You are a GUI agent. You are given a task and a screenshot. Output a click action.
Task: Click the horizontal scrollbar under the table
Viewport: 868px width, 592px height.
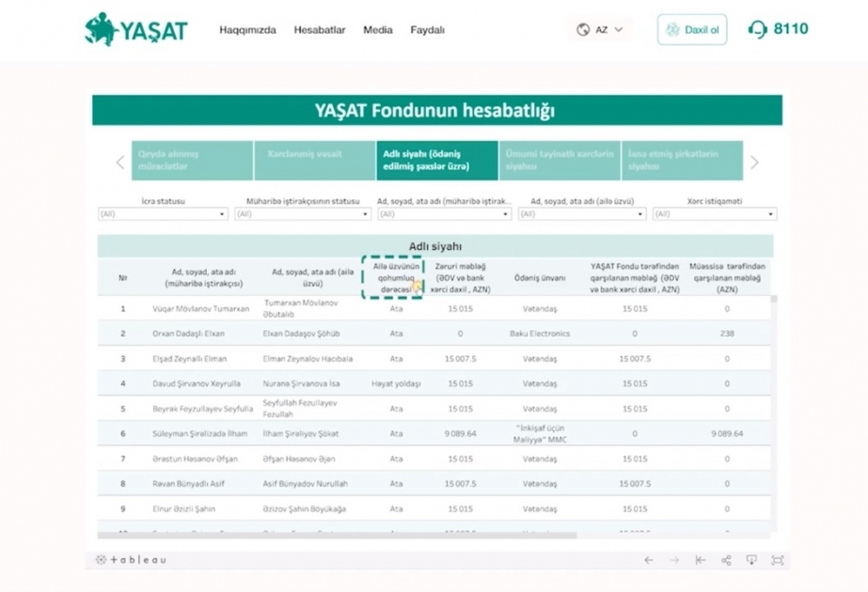(337, 536)
